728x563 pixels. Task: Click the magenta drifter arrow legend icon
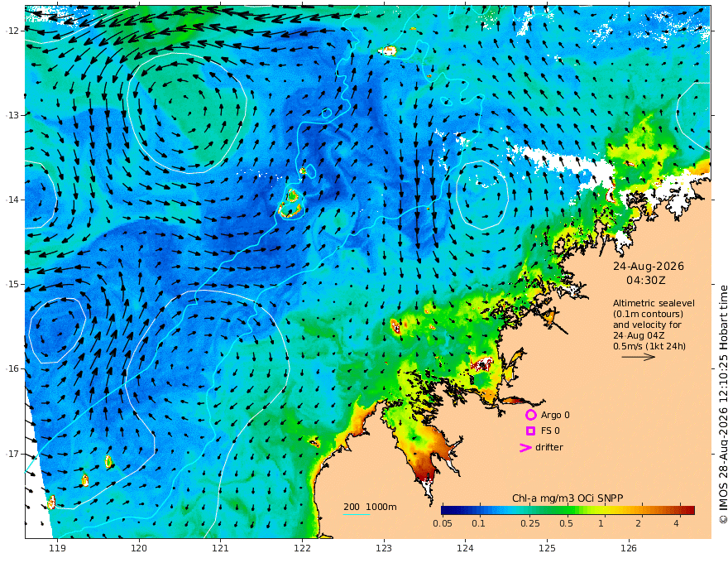pyautogui.click(x=525, y=448)
